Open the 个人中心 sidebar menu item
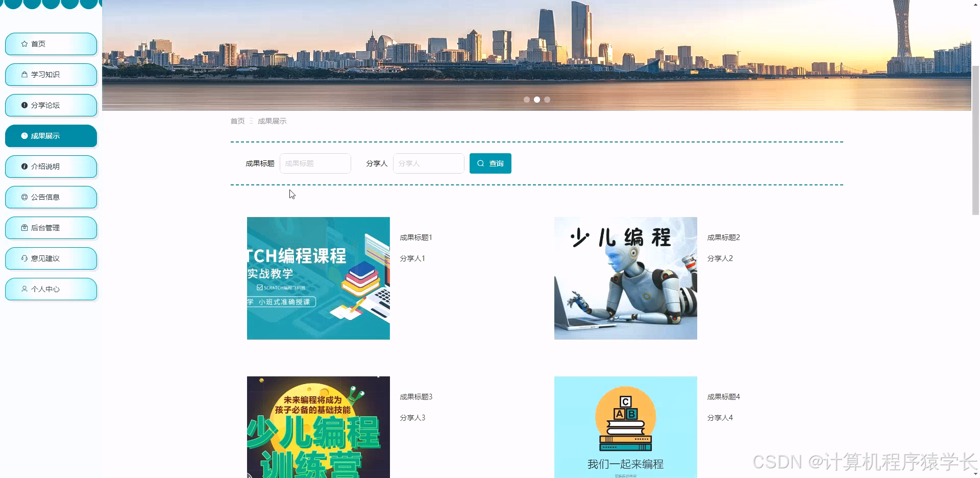The image size is (980, 478). 51,289
